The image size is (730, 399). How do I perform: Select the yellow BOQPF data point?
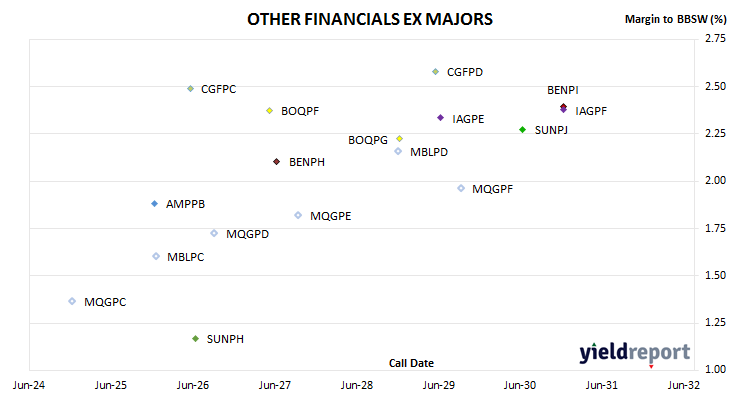pos(269,111)
